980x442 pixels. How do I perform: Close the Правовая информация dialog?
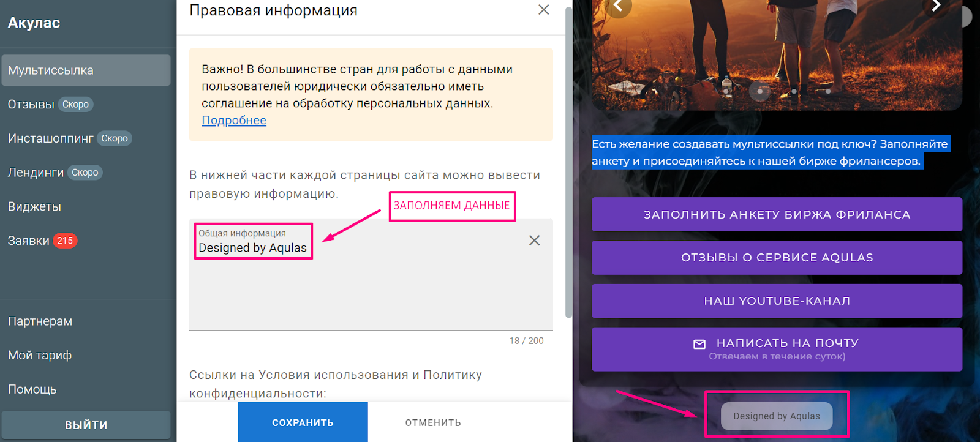[543, 10]
